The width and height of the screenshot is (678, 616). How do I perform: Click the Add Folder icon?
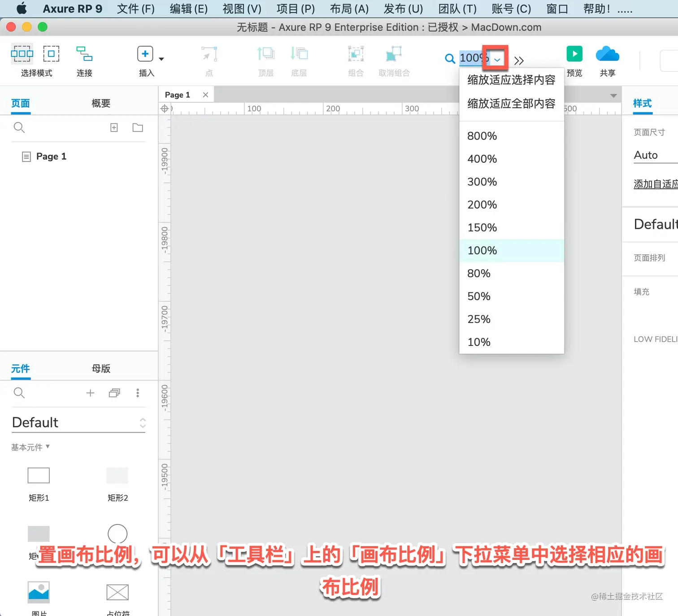tap(138, 128)
